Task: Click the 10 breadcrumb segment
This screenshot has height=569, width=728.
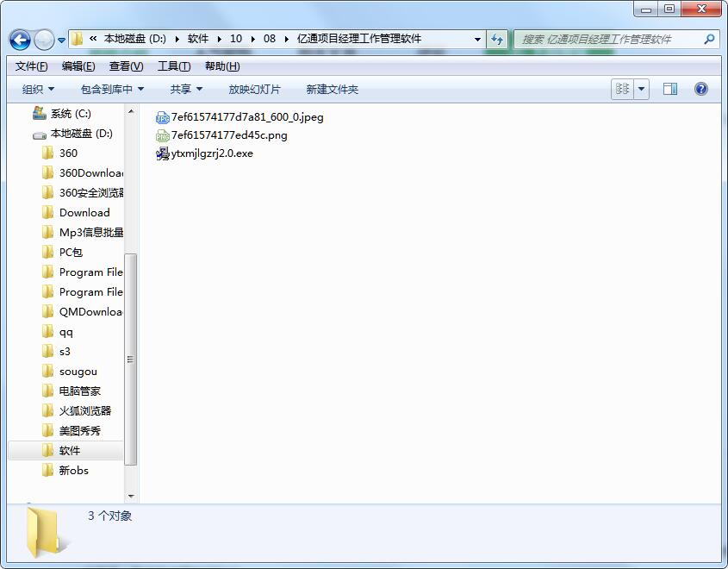Action: click(236, 39)
